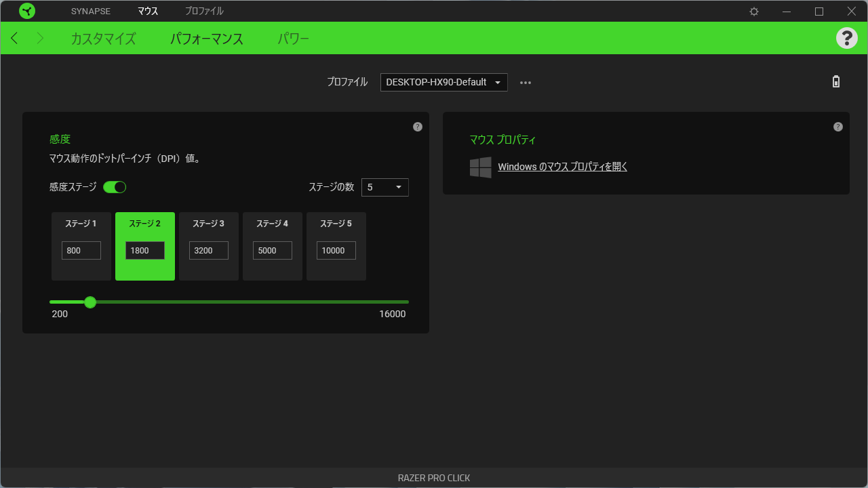Viewport: 868px width, 488px height.
Task: Show help for the マウス プロパティ panel
Action: (x=838, y=127)
